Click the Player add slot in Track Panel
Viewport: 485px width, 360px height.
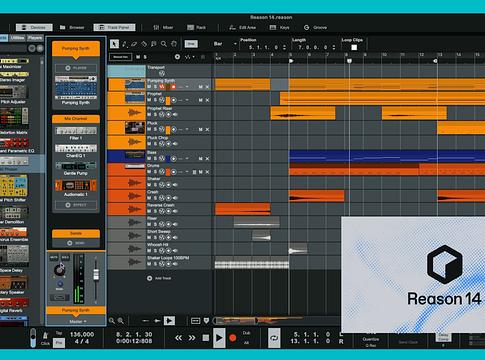pos(76,68)
